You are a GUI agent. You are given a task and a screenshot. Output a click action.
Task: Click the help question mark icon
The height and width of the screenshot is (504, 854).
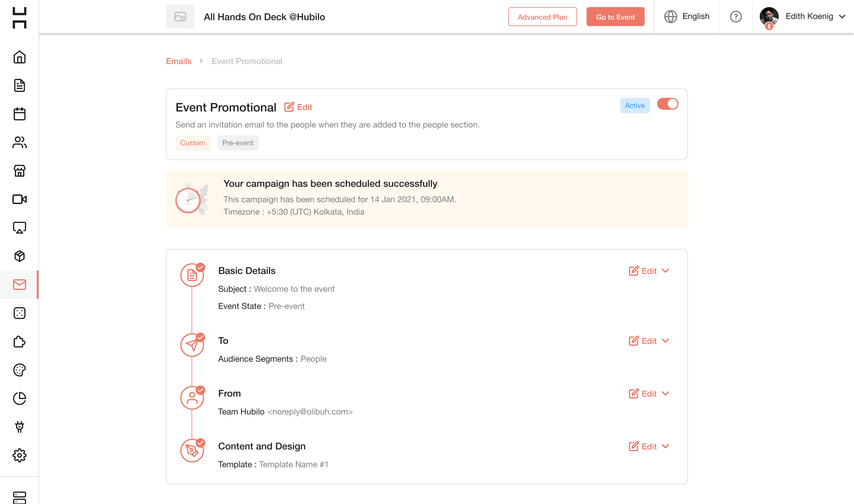click(x=735, y=17)
